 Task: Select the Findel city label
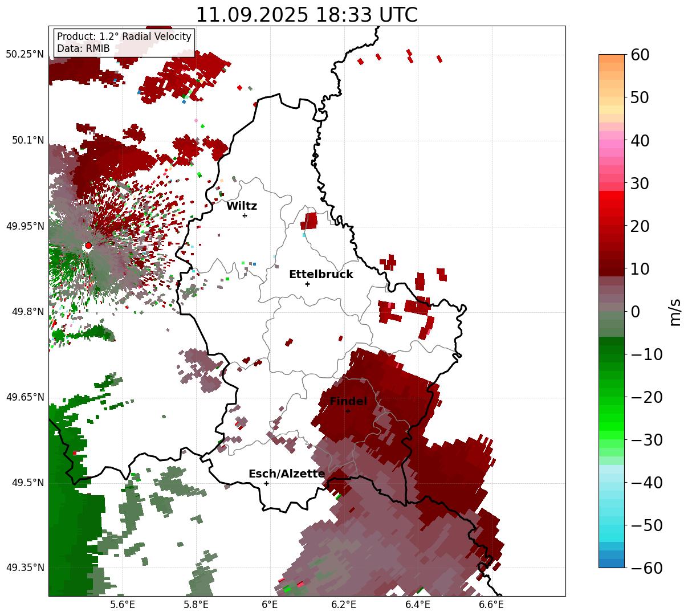point(348,401)
